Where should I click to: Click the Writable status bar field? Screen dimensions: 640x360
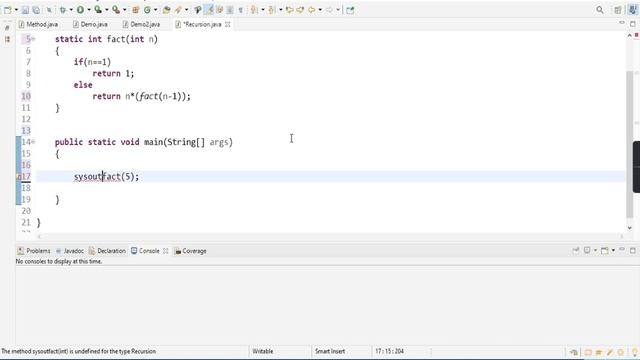point(263,351)
